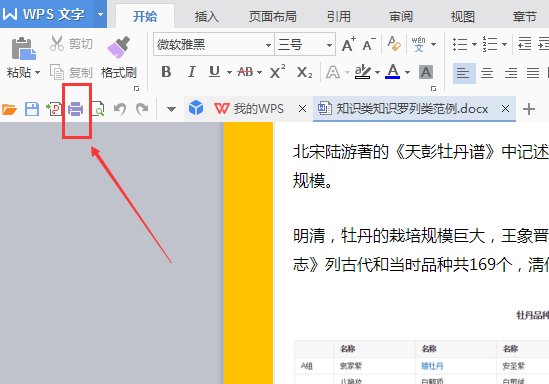Expand the underline style dropdown arrow
Viewport: 549px width, 384px height.
click(x=229, y=72)
